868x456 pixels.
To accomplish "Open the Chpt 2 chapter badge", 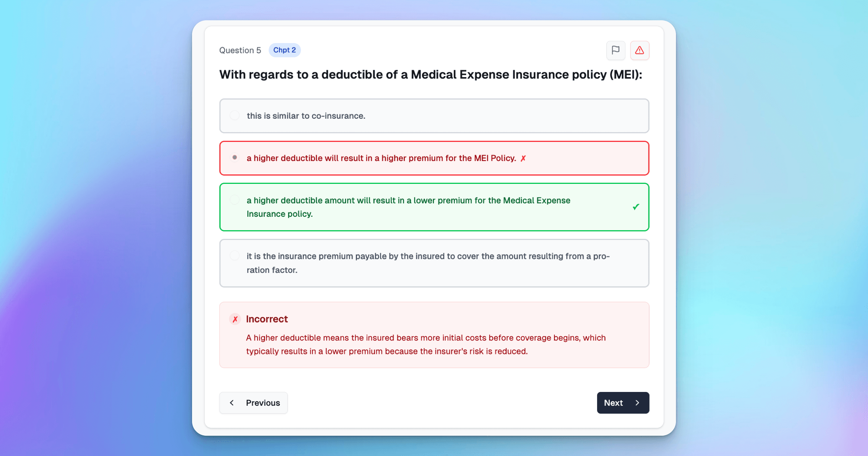I will click(x=285, y=50).
